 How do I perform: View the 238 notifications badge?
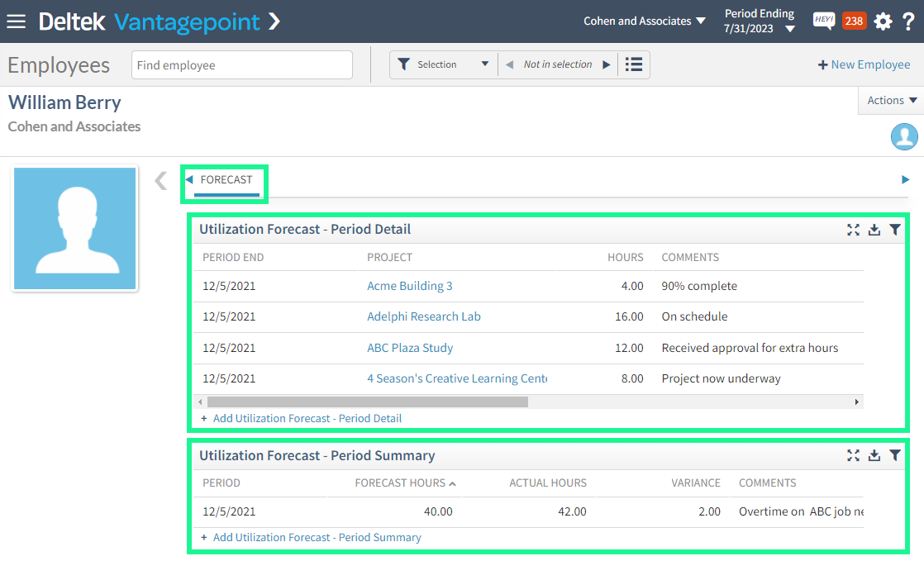854,21
